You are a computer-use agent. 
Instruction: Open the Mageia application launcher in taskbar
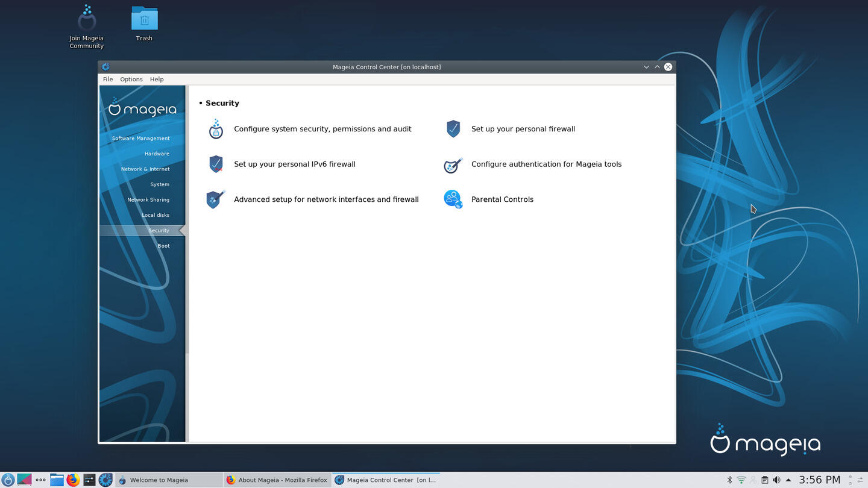8,480
